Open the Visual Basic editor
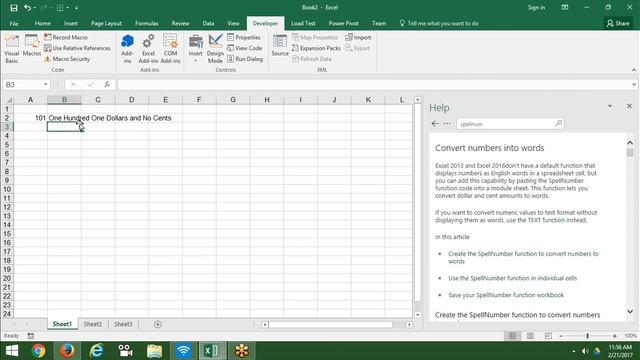This screenshot has width=640, height=360. pos(12,49)
